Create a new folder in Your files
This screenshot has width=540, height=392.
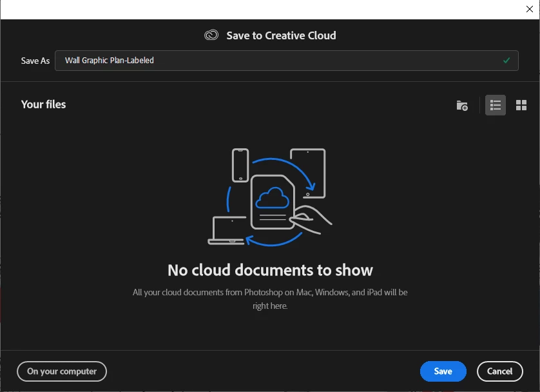coord(462,105)
